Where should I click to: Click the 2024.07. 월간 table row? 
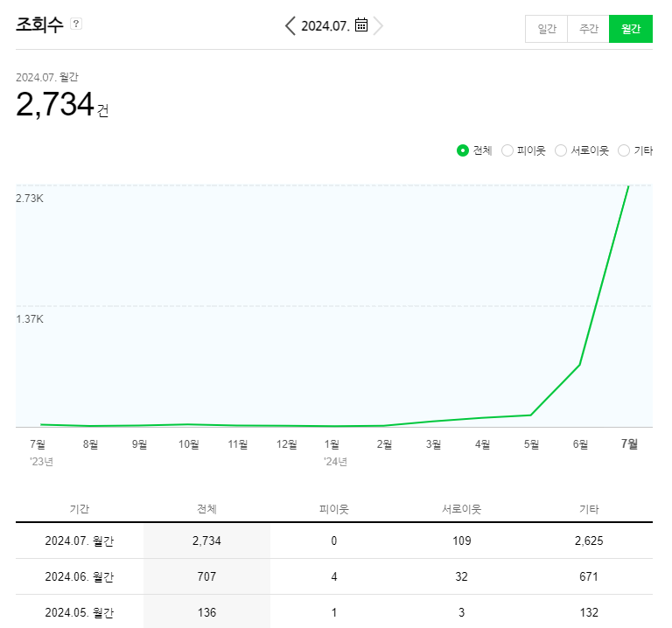[80, 541]
